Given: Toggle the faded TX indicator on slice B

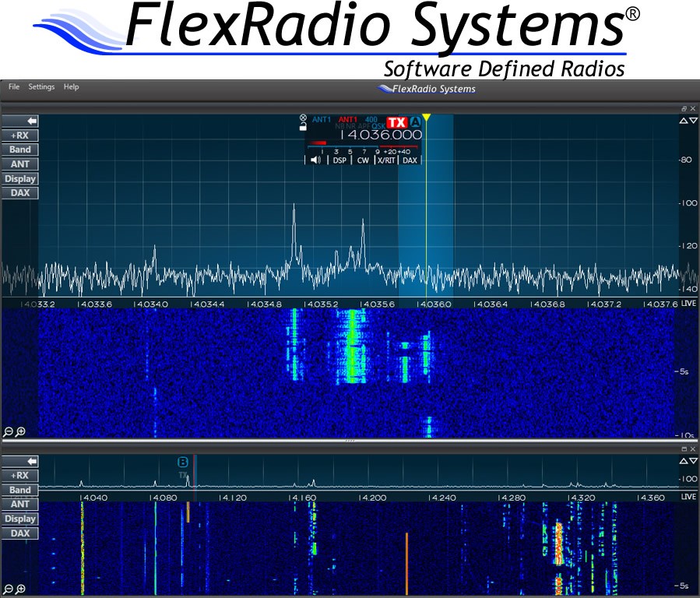Looking at the screenshot, I should click(x=182, y=475).
